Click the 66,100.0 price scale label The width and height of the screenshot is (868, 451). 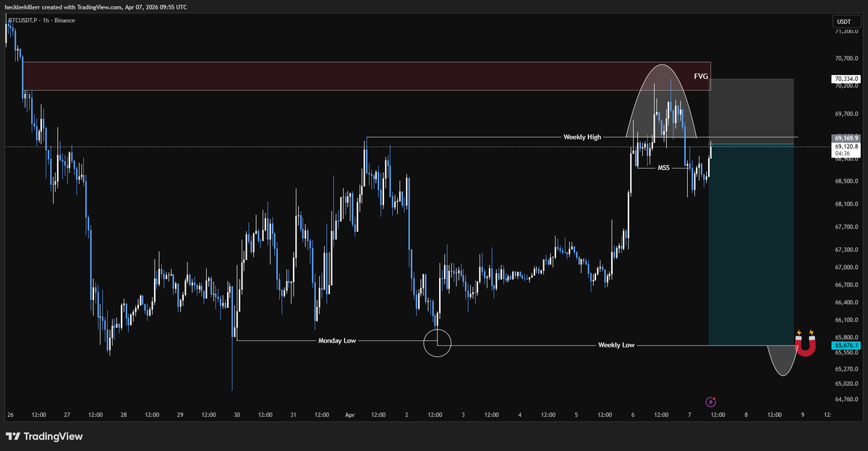pyautogui.click(x=846, y=319)
